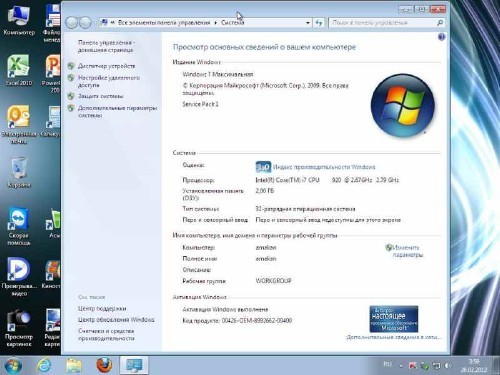
Task: Open Windows Explorer folder on taskbar
Action: pos(74,365)
